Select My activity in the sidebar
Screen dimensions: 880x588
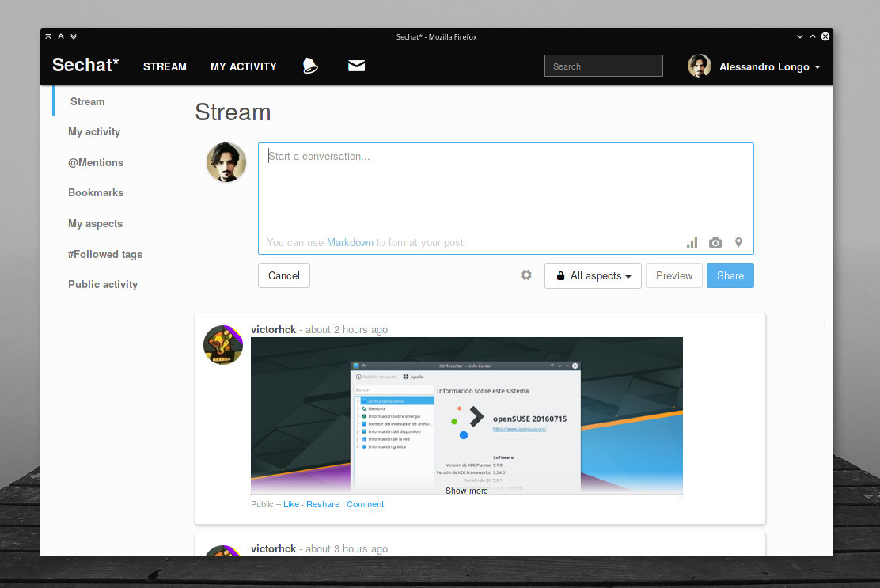(94, 132)
